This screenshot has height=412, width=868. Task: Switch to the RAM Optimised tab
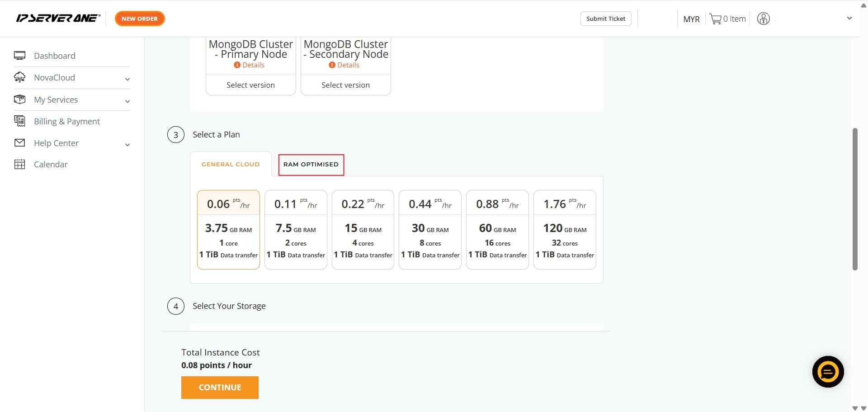click(x=311, y=165)
